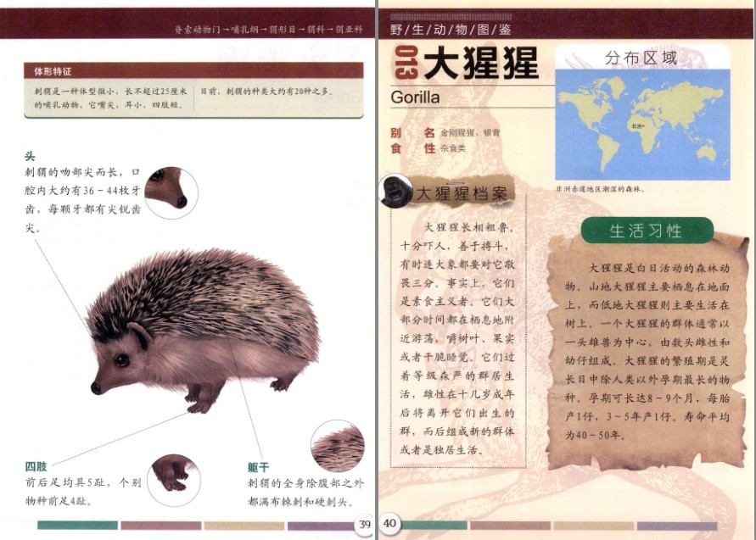Click the 杂食类 value text
Image resolution: width=756 pixels, height=540 pixels.
point(453,149)
